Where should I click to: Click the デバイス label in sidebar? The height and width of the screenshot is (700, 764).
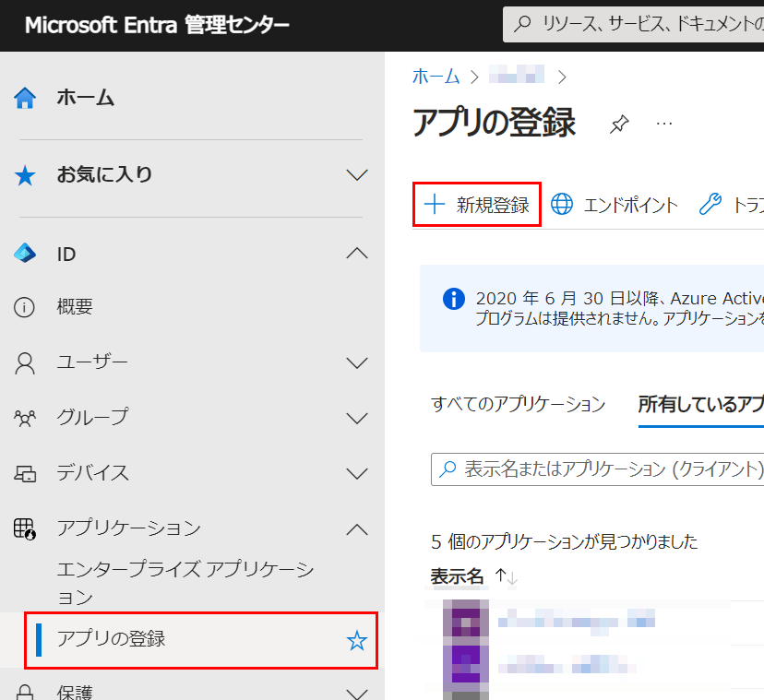coord(92,473)
